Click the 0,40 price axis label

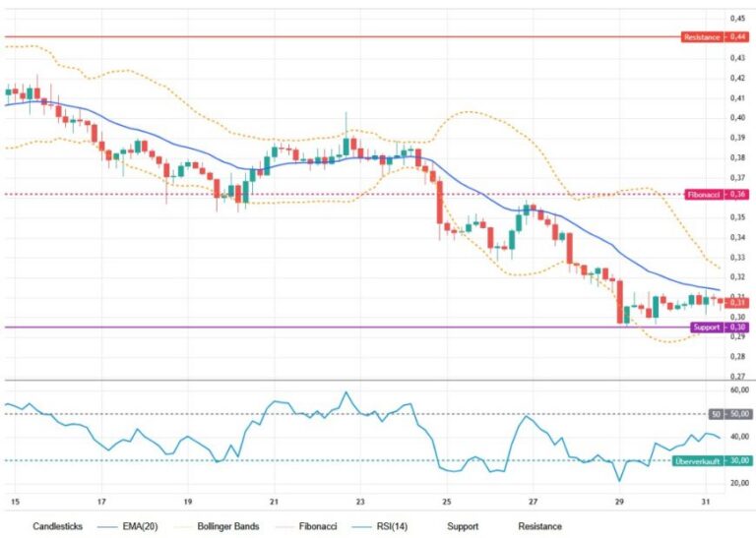coord(737,118)
